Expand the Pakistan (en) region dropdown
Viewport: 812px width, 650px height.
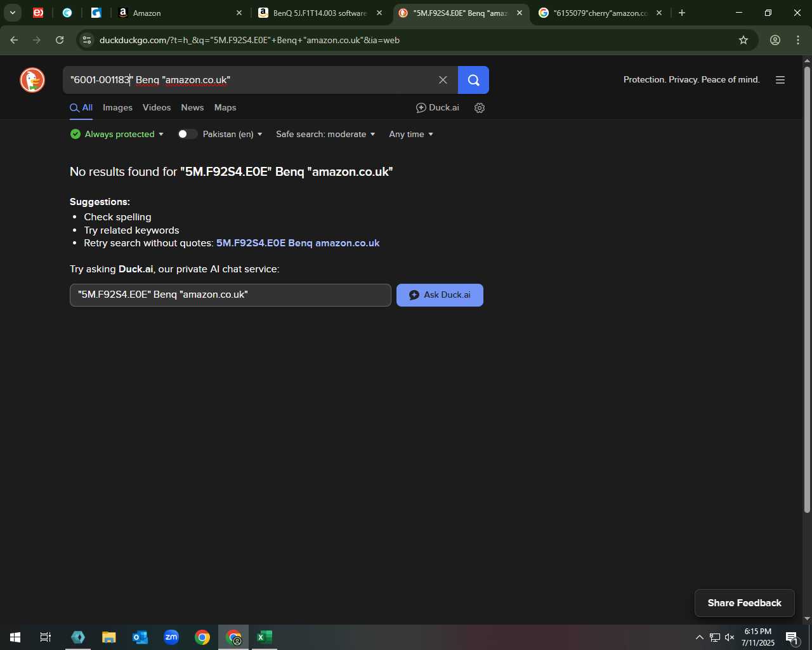[232, 134]
